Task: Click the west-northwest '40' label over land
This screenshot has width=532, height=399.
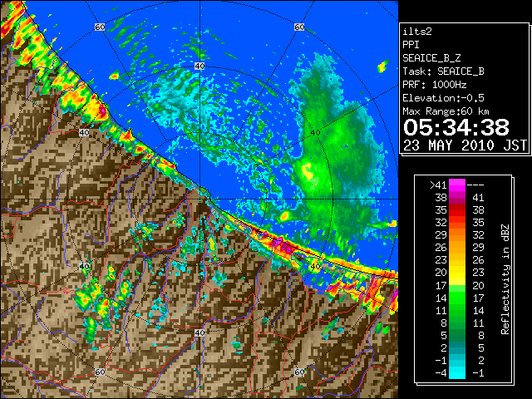Action: [84, 133]
